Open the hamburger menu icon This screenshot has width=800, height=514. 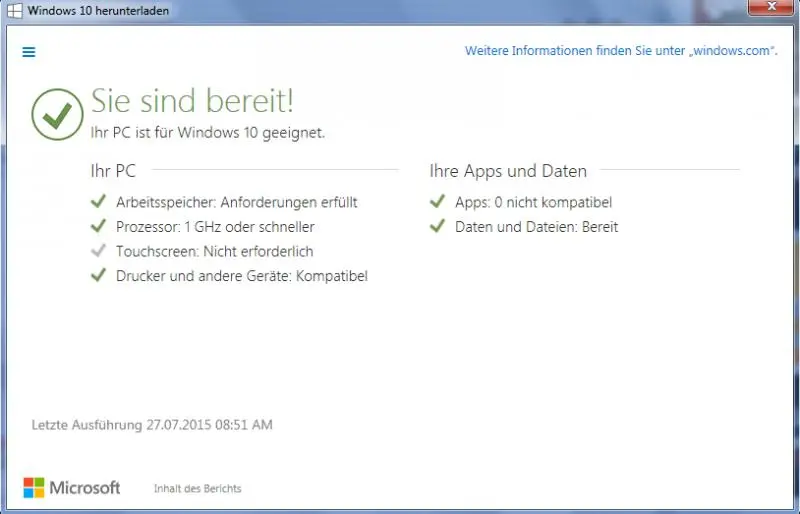tap(28, 52)
